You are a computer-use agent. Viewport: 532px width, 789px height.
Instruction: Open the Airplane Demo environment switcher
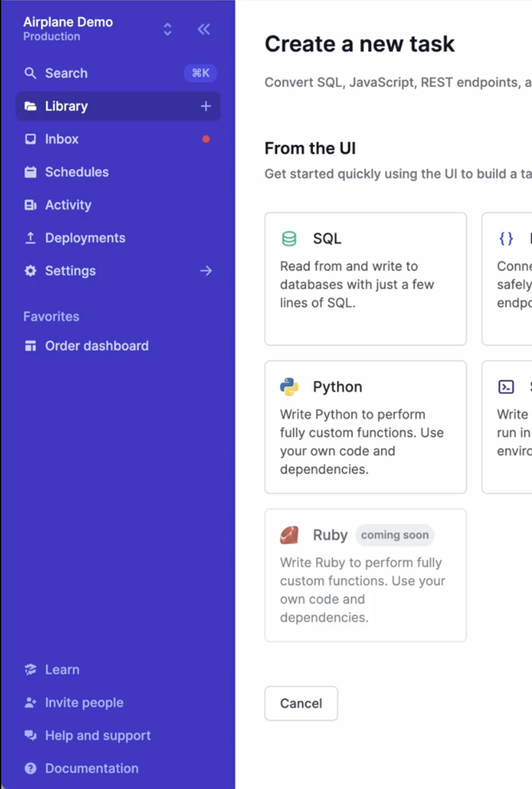167,29
